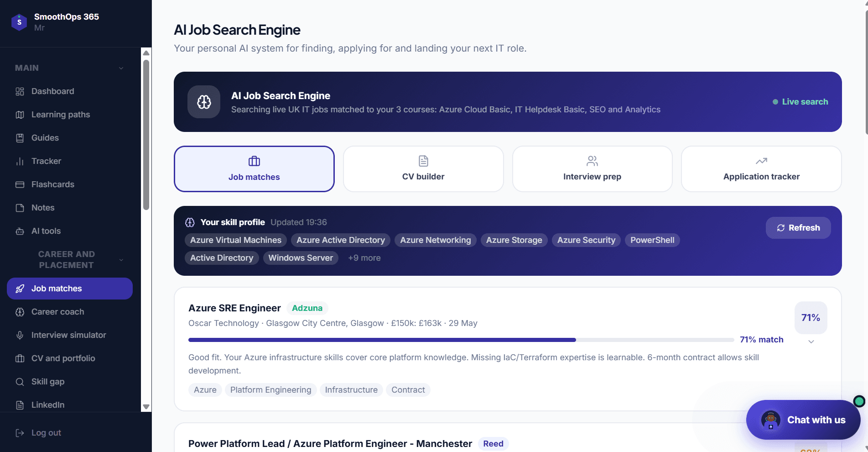Click the Contract tag
This screenshot has height=452, width=868.
(408, 390)
